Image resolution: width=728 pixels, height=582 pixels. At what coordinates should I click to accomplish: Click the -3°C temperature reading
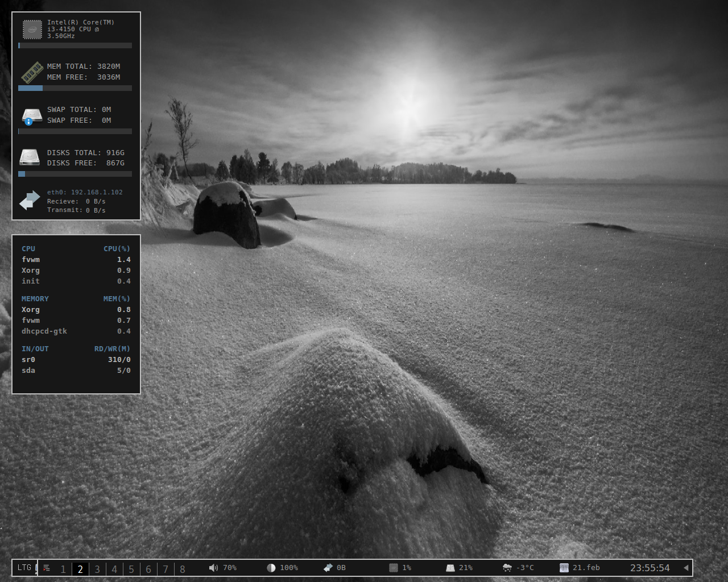pos(525,568)
